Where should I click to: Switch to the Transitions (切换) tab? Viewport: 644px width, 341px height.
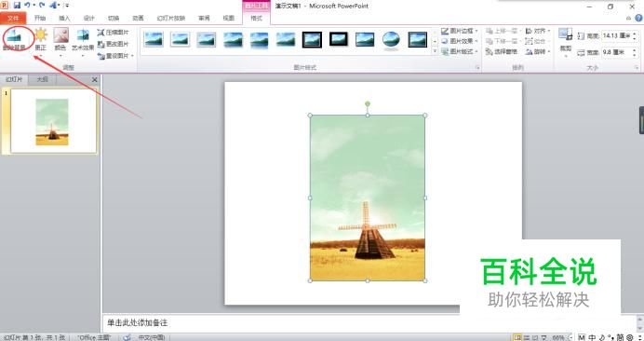[114, 18]
